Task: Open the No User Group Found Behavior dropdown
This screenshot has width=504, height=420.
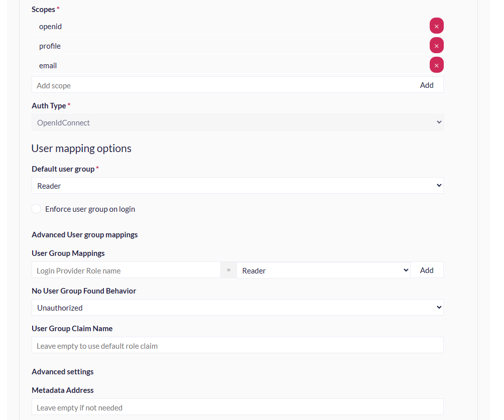Action: click(237, 307)
